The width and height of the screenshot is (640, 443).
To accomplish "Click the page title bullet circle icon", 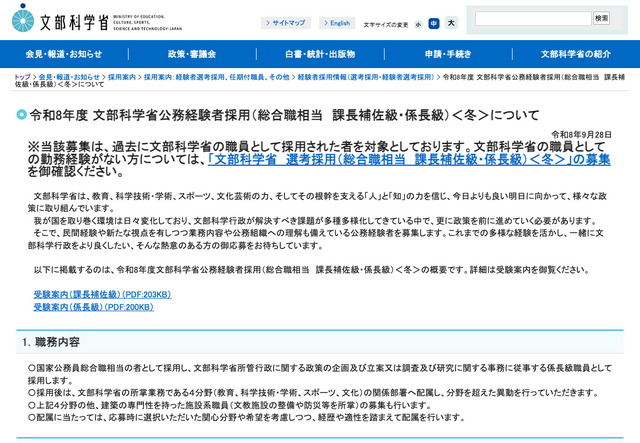I will 22,115.
